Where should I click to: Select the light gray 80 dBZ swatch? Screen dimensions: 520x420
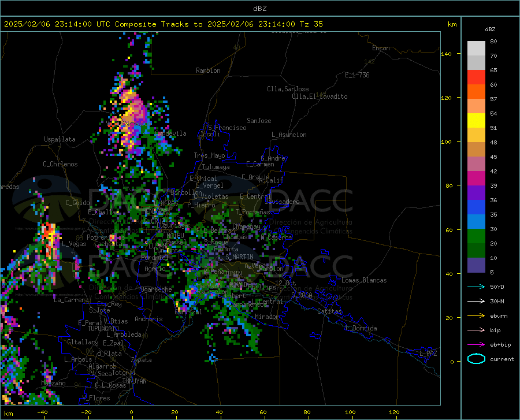coord(476,49)
